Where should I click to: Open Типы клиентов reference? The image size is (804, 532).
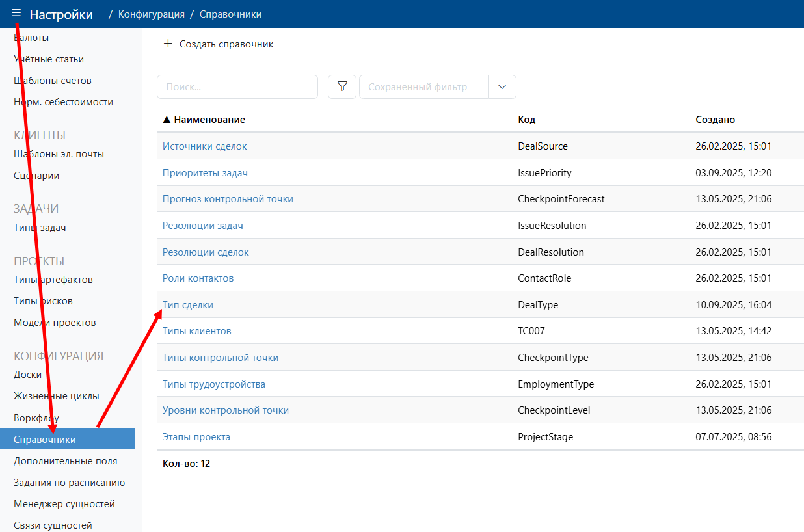pyautogui.click(x=196, y=331)
